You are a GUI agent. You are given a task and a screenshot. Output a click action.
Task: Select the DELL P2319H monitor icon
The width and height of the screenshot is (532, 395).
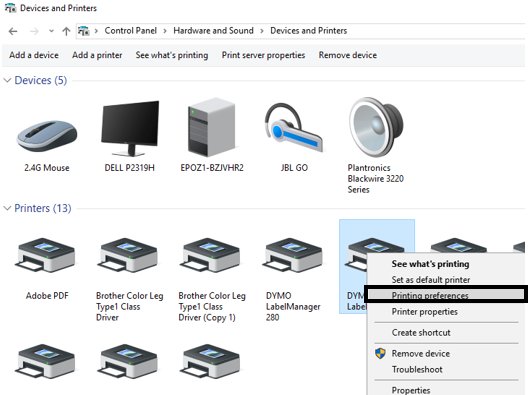(130, 128)
